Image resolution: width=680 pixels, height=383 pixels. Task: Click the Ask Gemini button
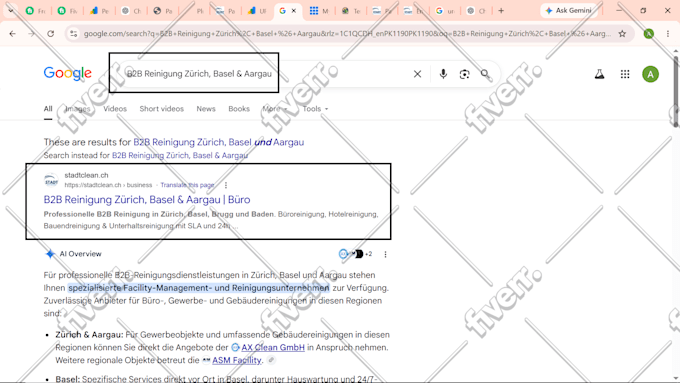tap(569, 10)
